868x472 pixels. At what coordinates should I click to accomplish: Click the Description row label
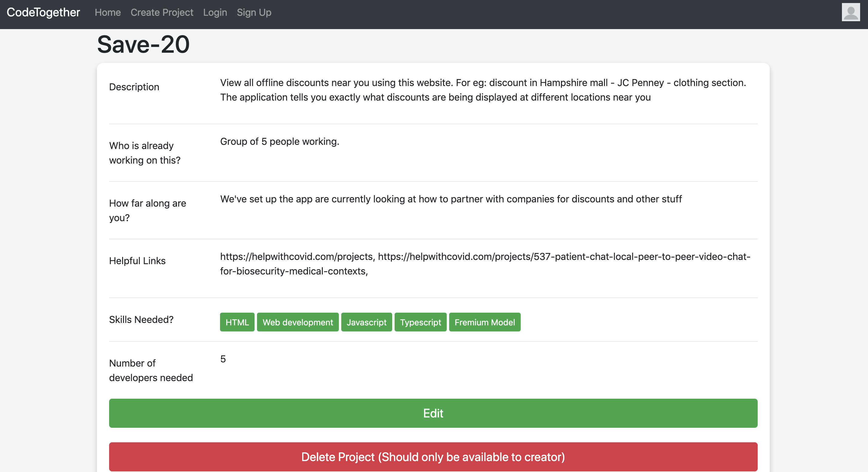pos(134,87)
